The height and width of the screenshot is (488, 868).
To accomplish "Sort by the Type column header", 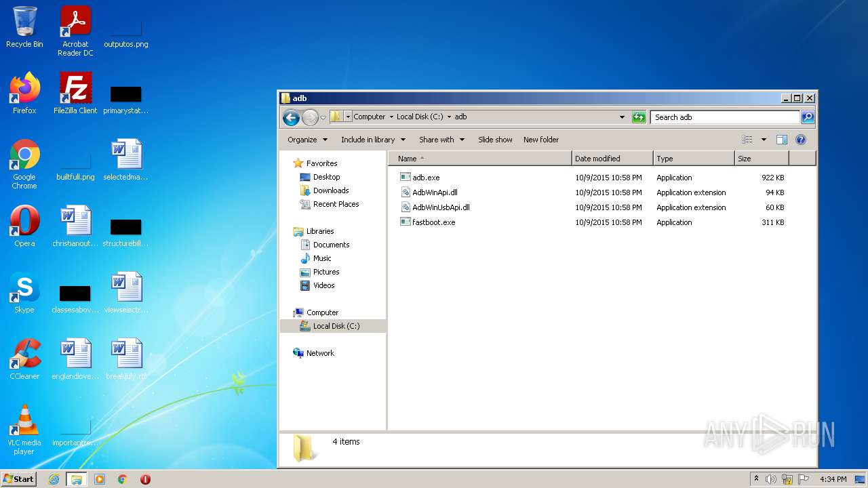I will (x=694, y=159).
